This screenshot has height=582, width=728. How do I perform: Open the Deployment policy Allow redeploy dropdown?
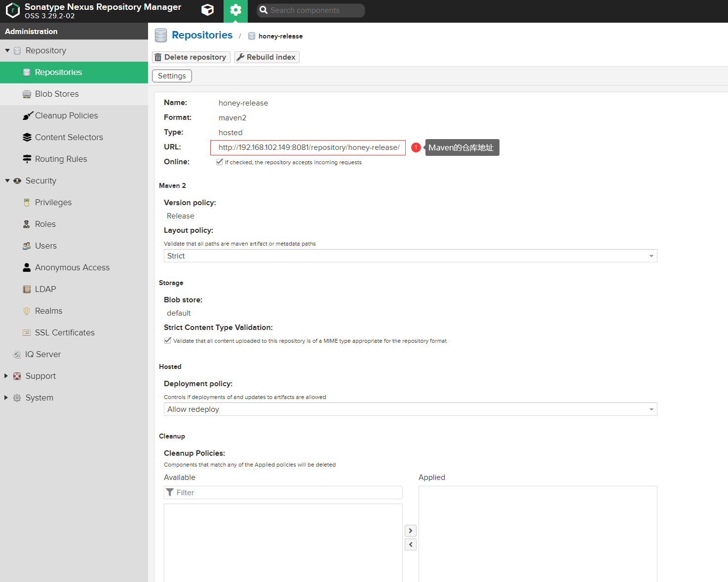[x=410, y=409]
